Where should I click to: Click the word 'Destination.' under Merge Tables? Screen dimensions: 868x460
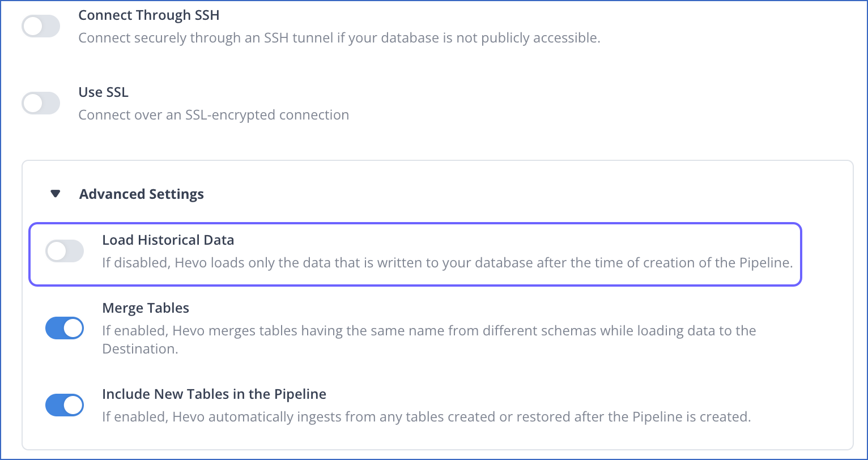[140, 349]
